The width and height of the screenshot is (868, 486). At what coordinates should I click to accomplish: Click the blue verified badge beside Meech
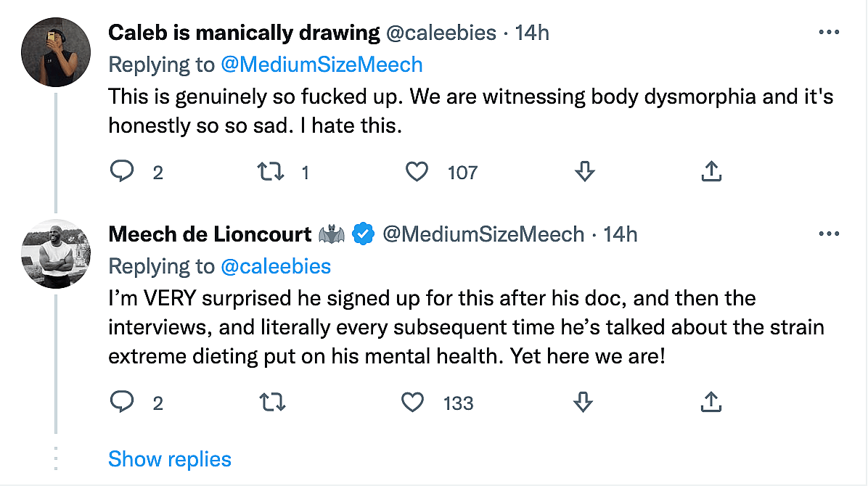point(363,234)
